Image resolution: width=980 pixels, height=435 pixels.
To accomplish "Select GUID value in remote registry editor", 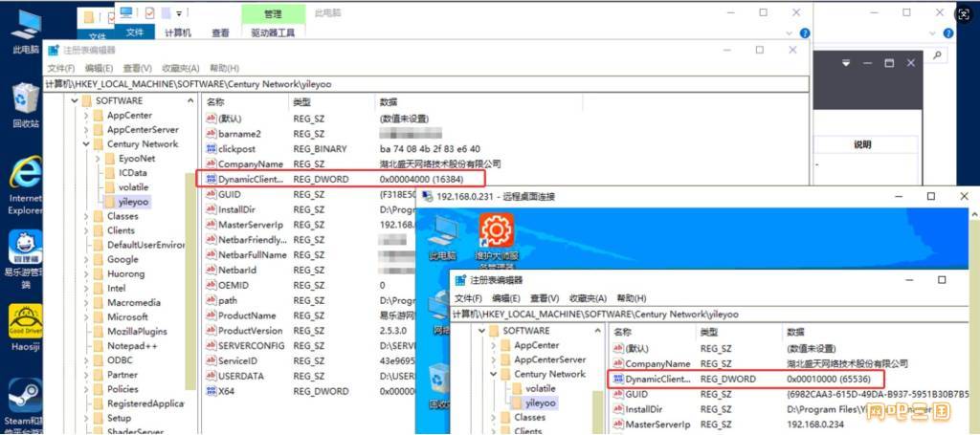I will (x=631, y=395).
